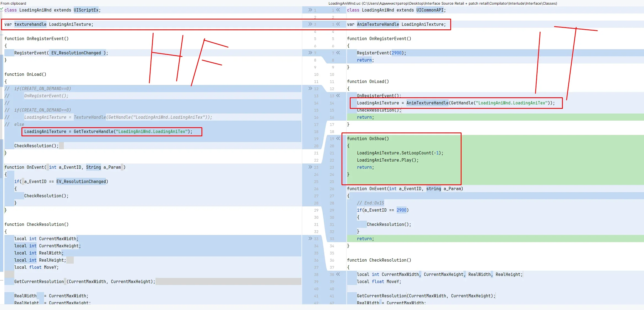Click 'function CheckResolution()' in right pane
Screen dimensions: 644x310
click(379, 260)
